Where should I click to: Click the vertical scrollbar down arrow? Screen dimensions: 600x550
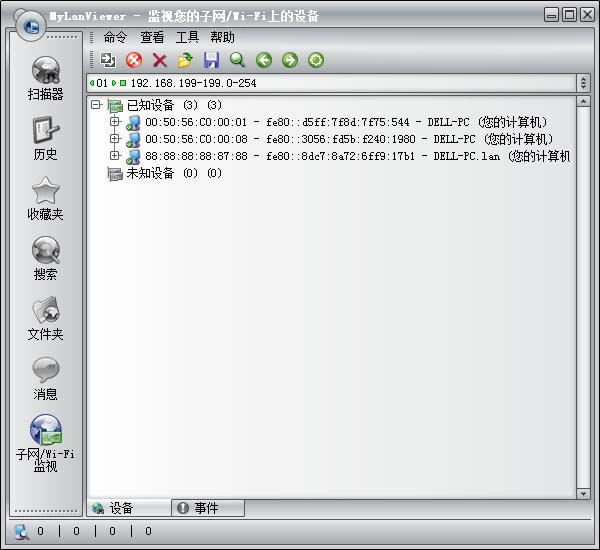[584, 493]
